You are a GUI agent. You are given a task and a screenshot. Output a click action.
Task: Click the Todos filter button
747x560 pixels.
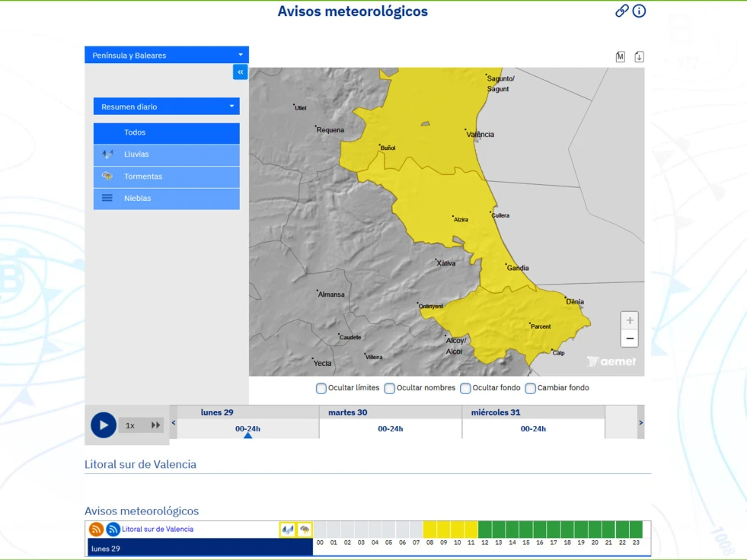point(166,132)
